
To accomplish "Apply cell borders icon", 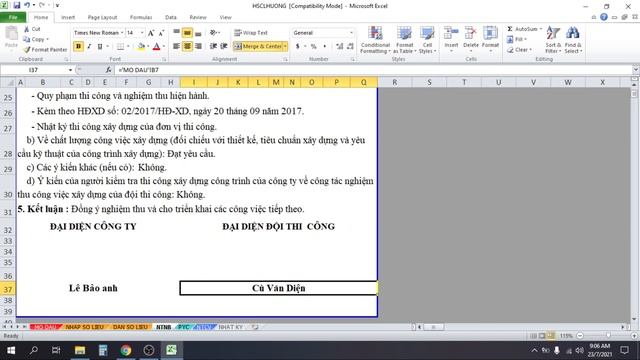I will [120, 47].
